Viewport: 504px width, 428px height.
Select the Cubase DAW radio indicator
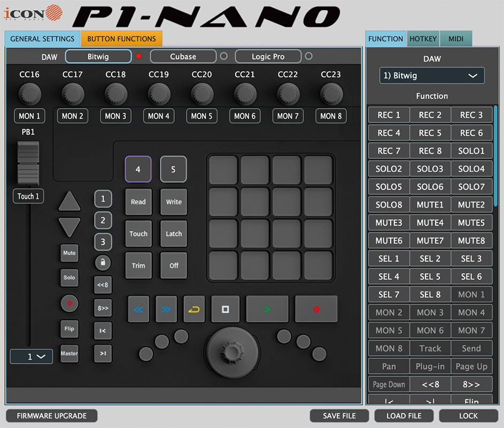pos(224,56)
